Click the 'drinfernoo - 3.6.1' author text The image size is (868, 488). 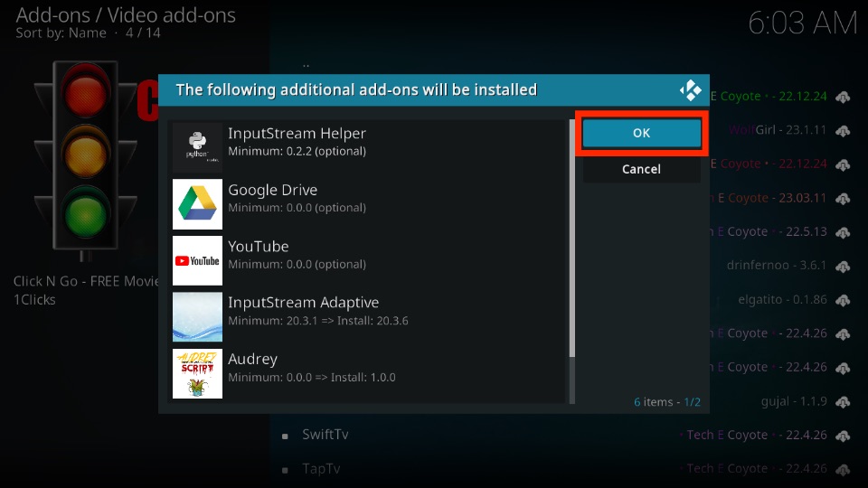click(x=777, y=265)
